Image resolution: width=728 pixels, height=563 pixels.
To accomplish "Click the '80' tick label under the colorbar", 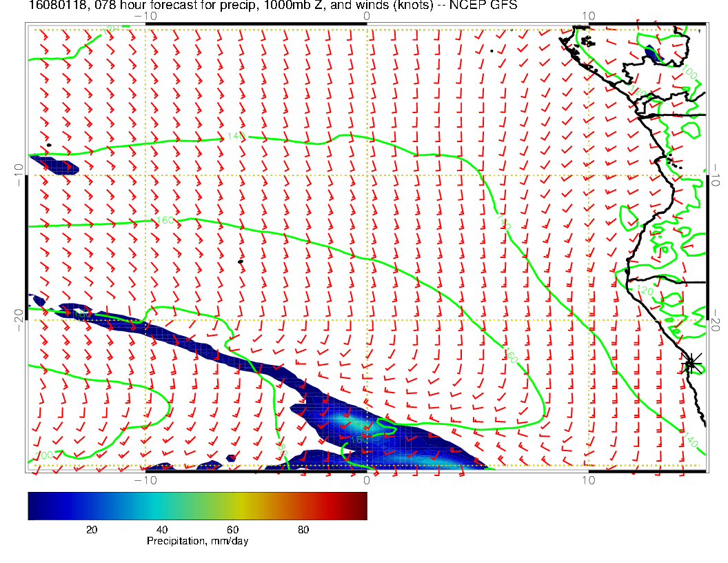I will pyautogui.click(x=303, y=530).
